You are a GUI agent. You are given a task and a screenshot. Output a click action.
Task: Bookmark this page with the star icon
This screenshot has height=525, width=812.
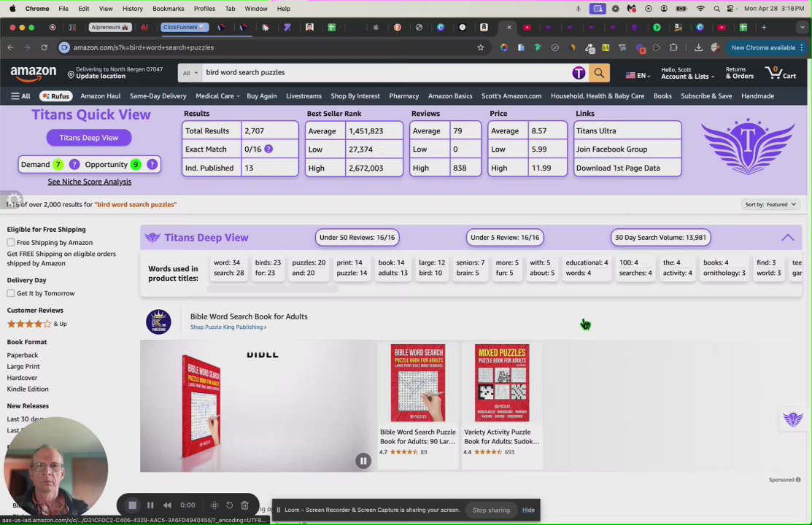[x=481, y=47]
